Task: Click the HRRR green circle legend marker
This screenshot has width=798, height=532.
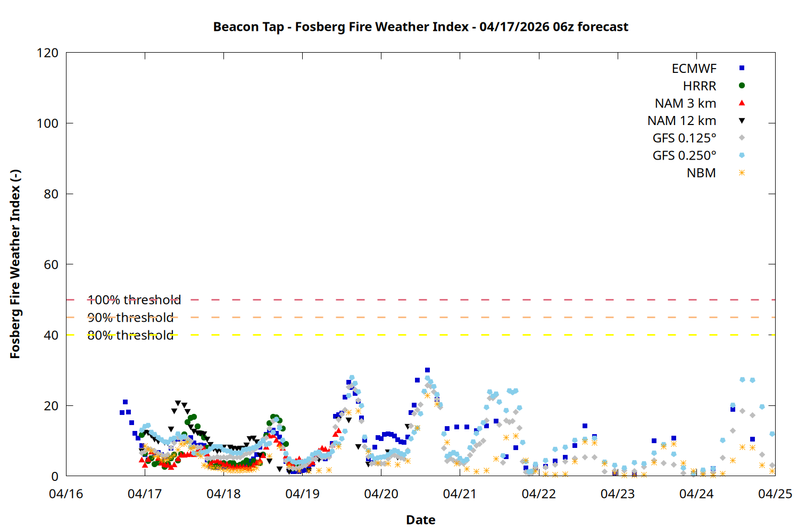Action: [x=742, y=86]
